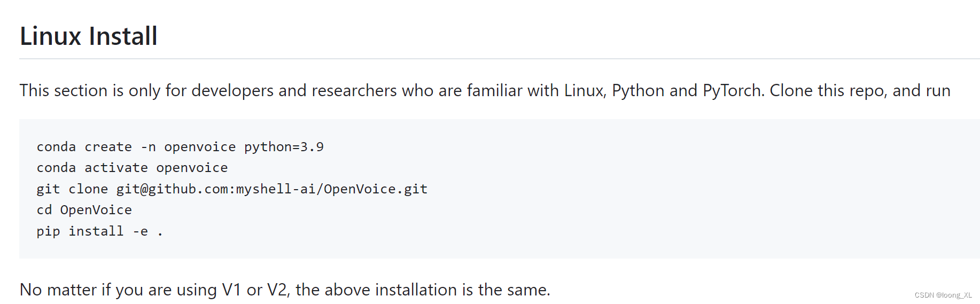Viewport: 980px width, 304px height.
Task: Click the "git clone" command text
Action: tap(72, 189)
